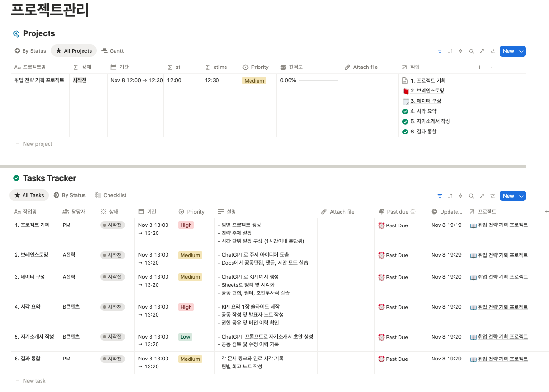Open automations lightning icon in Projects toolbar

pos(460,51)
